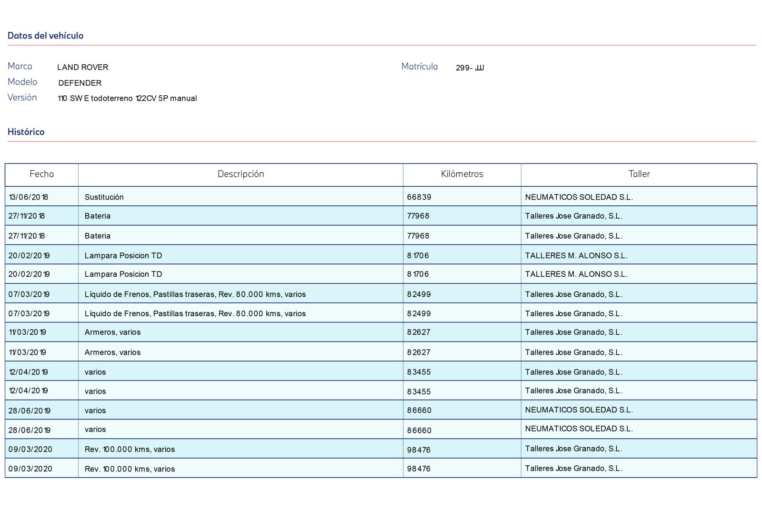Select the 'DEFENDER' model value
Viewport: 762px width, 532px height.
click(x=80, y=83)
